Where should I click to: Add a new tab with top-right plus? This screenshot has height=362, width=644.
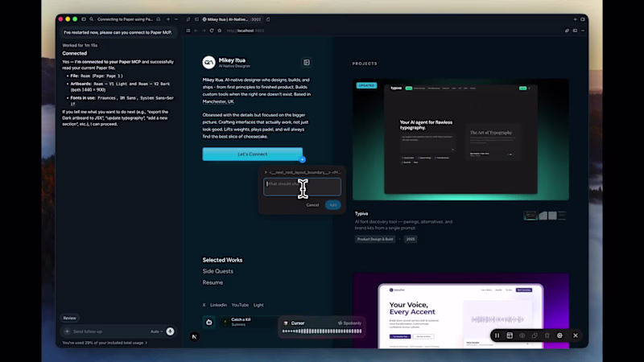(575, 19)
